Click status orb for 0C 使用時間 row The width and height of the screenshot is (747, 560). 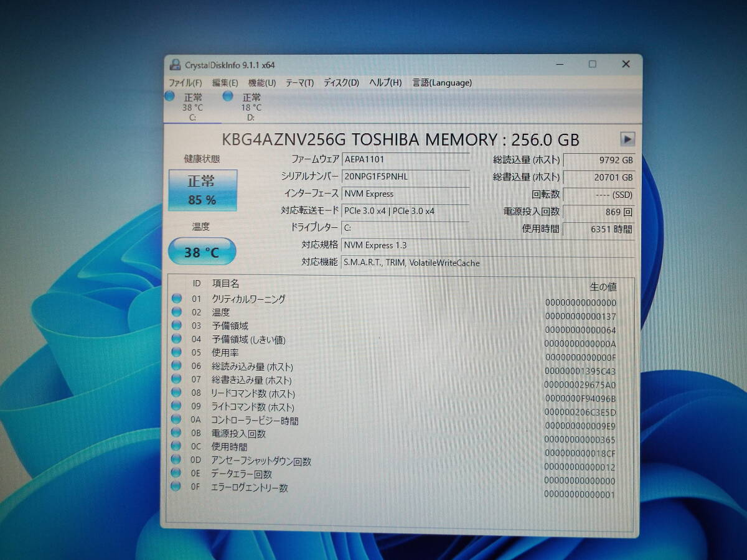176,447
